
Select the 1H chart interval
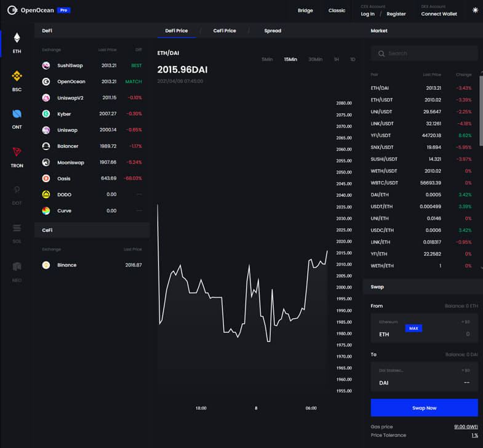(x=337, y=60)
